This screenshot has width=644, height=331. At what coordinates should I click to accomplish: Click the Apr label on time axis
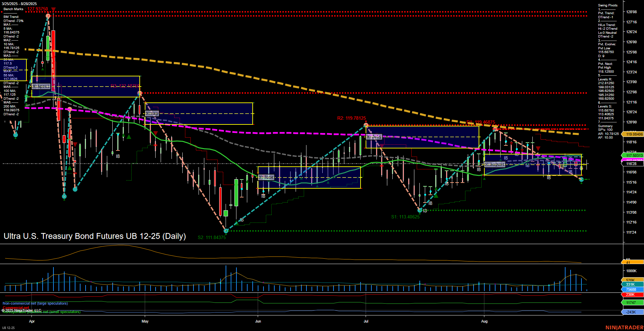pyautogui.click(x=32, y=322)
